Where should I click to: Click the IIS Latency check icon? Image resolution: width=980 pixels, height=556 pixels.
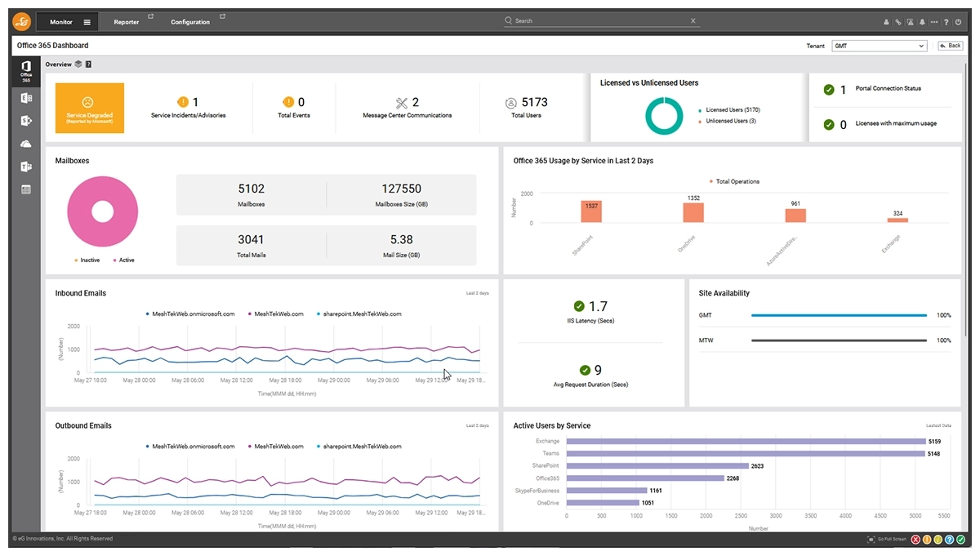click(579, 306)
